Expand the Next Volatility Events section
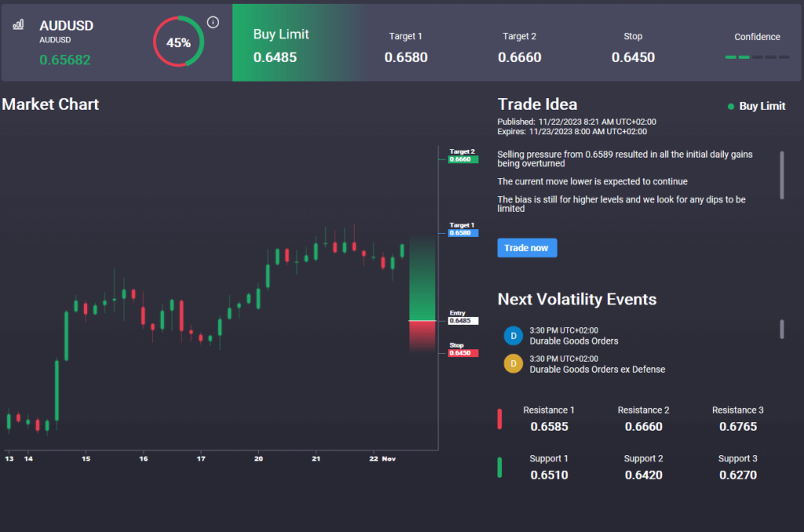This screenshot has height=532, width=804. pos(577,299)
